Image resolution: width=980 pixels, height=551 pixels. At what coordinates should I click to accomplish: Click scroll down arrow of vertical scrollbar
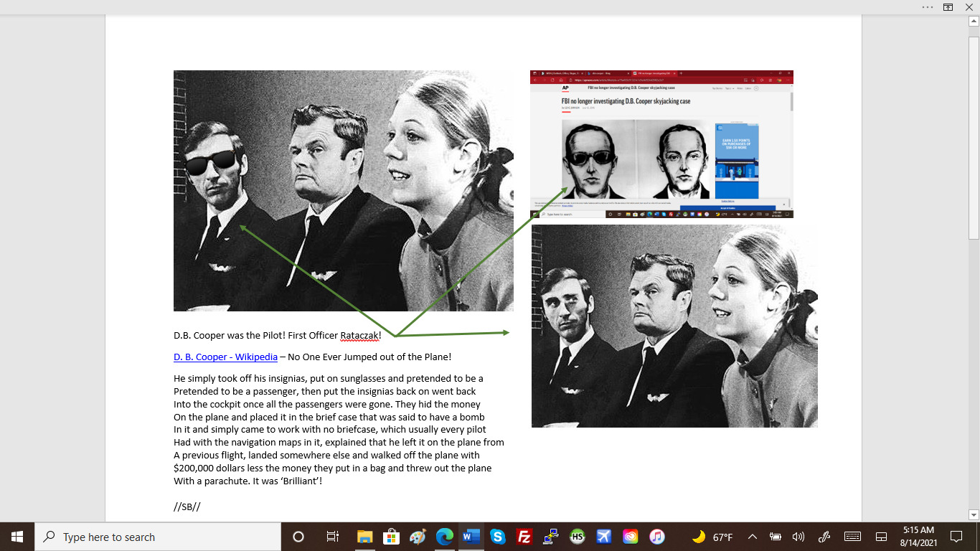click(974, 514)
